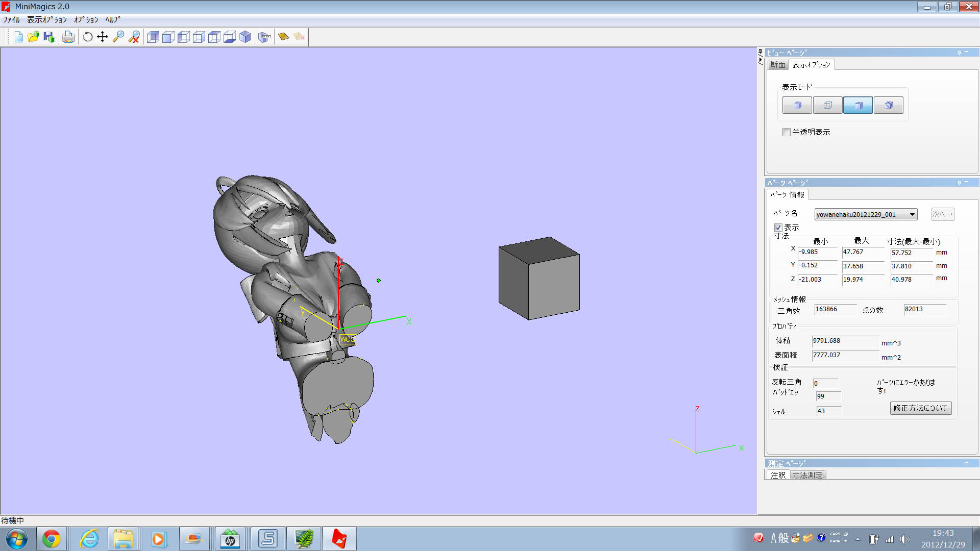Switch to the 寸法測定 tab
The image size is (980, 551).
click(x=807, y=475)
